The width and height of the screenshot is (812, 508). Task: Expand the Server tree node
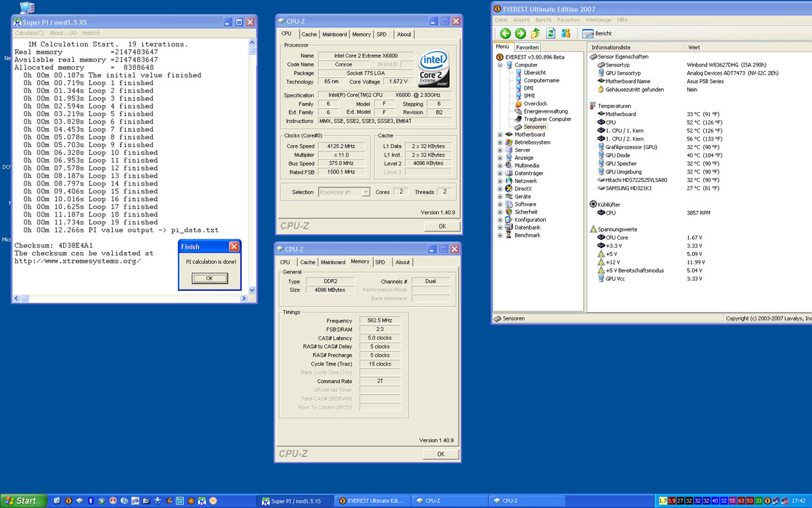click(500, 150)
